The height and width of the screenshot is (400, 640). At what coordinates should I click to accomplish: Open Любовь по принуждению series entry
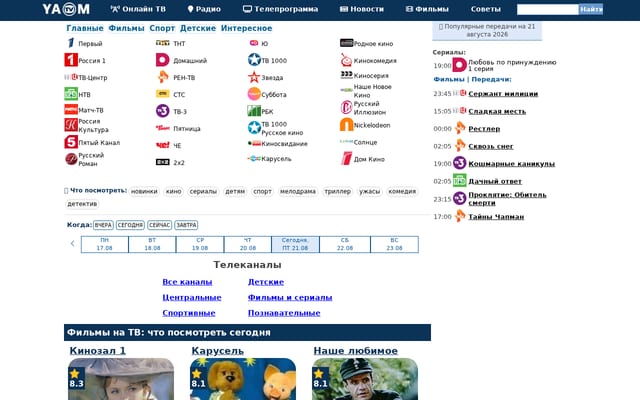(x=512, y=65)
